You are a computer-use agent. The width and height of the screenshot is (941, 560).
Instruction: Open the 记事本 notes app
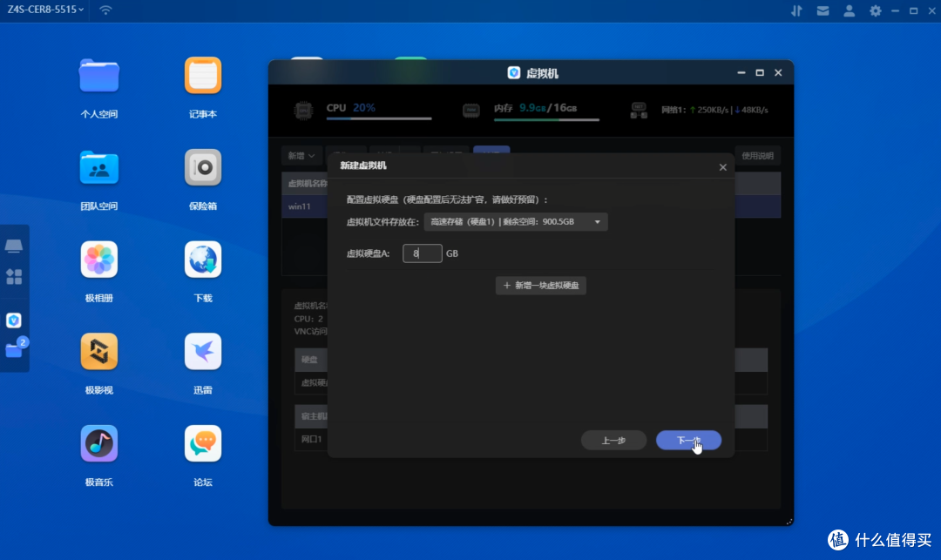[203, 76]
